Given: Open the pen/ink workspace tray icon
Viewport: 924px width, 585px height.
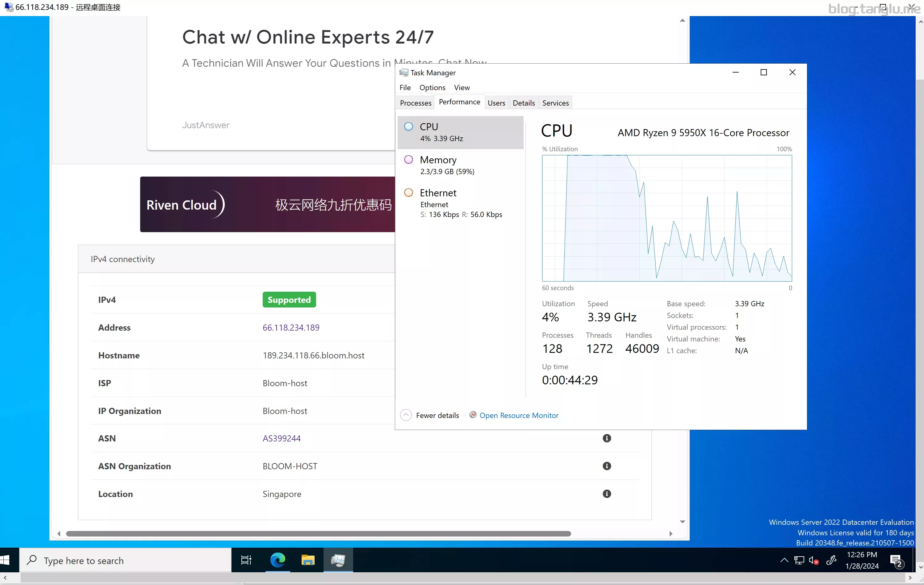Looking at the screenshot, I should click(831, 560).
